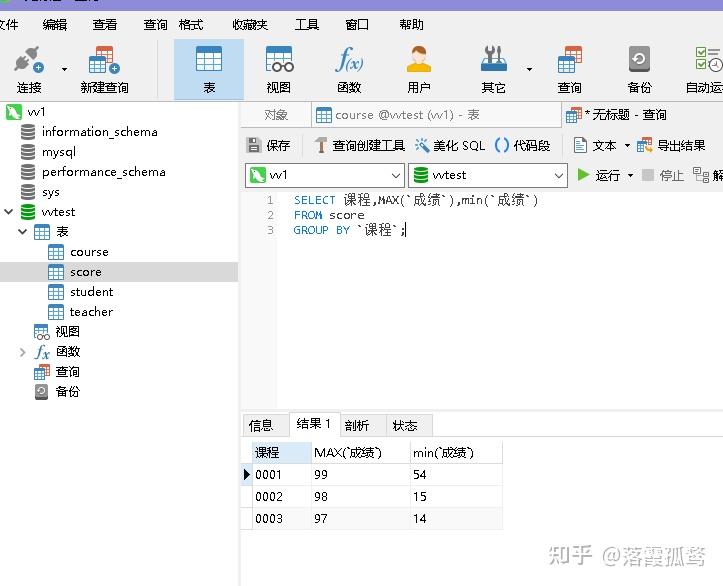The height and width of the screenshot is (586, 723).
Task: Select the 表 table toolbar button
Action: point(209,69)
